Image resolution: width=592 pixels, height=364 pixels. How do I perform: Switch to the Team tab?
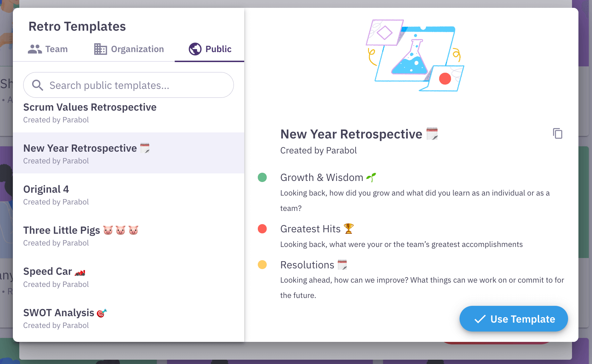tap(48, 49)
